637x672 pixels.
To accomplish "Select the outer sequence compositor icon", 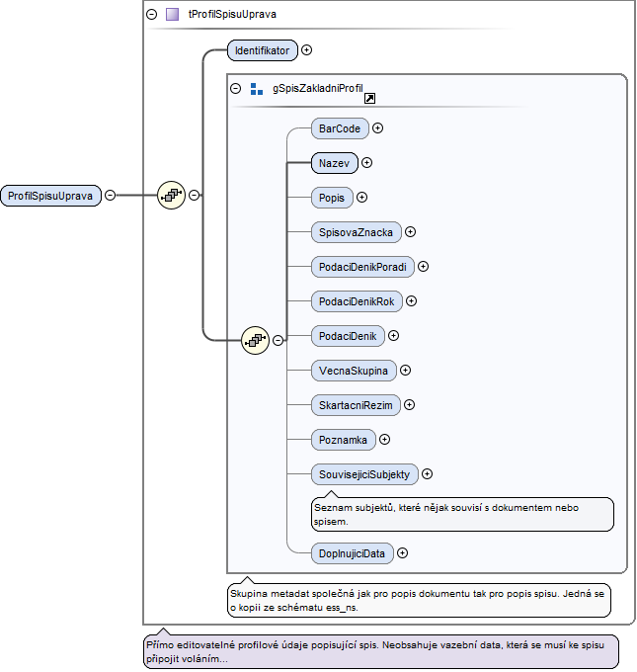I will point(172,196).
